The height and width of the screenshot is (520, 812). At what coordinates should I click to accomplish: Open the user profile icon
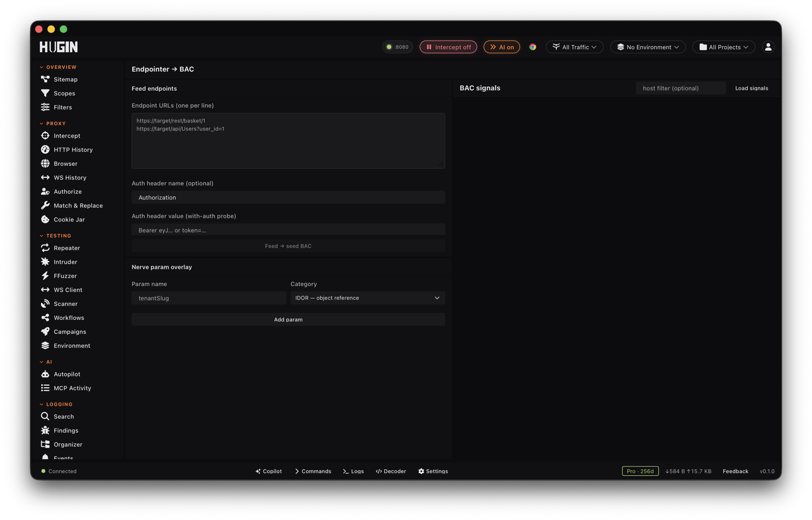pos(768,47)
